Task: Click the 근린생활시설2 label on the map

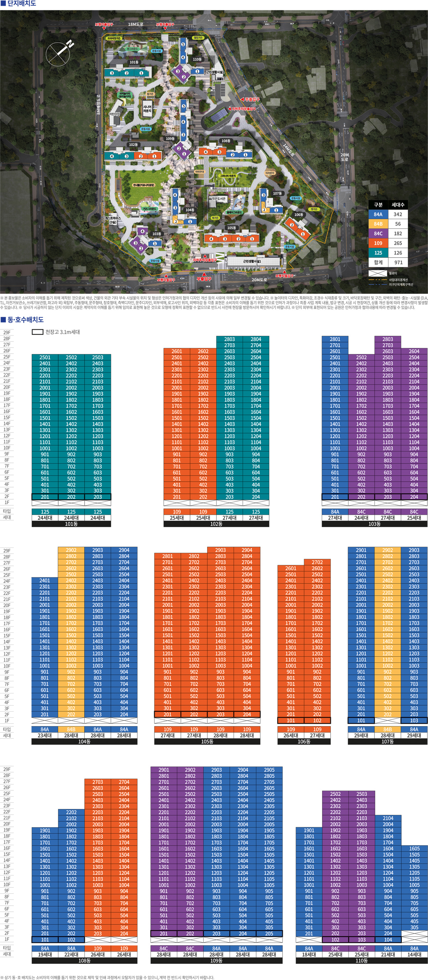Action: coord(215,72)
